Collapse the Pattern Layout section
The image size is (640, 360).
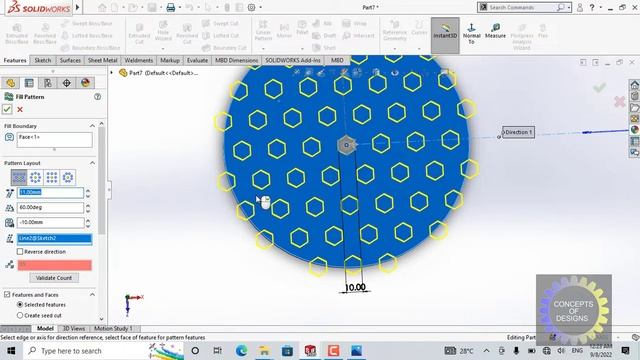[92, 163]
